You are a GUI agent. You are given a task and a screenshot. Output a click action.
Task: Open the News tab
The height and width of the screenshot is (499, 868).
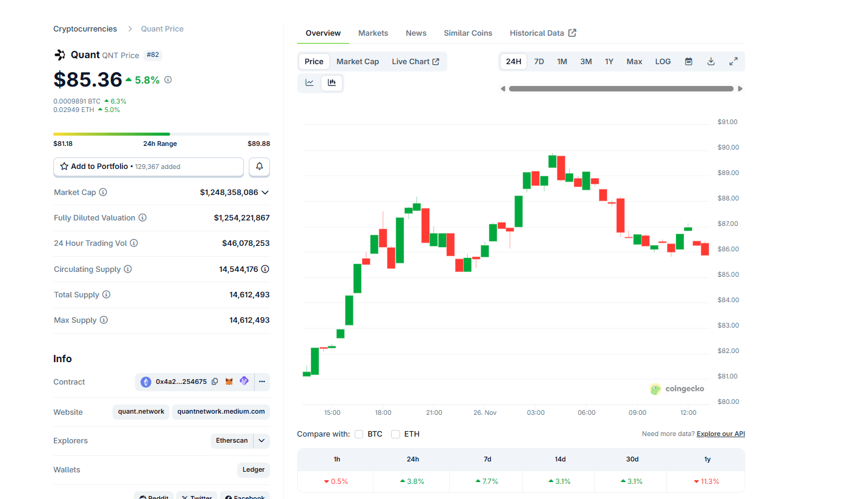click(x=416, y=33)
